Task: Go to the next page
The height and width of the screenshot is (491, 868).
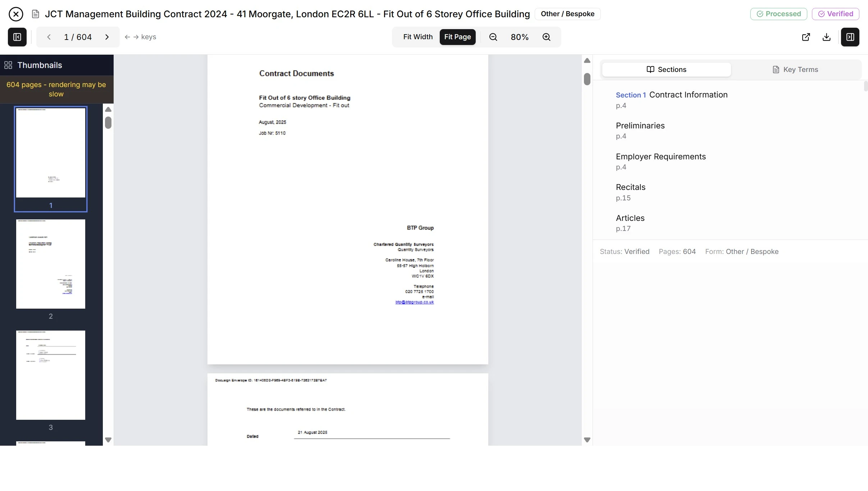Action: (106, 37)
